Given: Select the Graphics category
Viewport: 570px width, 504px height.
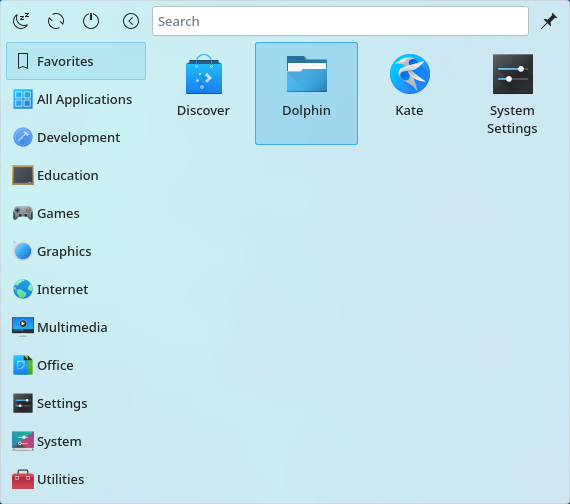Looking at the screenshot, I should point(76,251).
